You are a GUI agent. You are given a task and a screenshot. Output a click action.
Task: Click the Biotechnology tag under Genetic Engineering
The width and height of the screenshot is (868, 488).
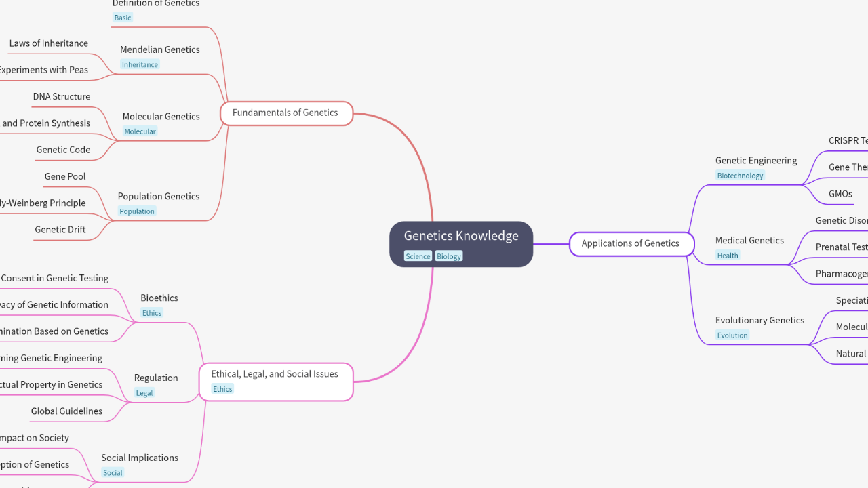(741, 176)
